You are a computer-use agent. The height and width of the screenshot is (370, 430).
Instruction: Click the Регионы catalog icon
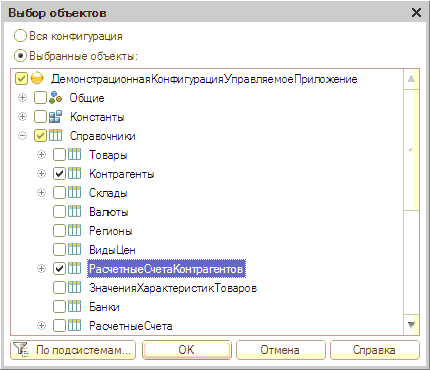click(74, 231)
